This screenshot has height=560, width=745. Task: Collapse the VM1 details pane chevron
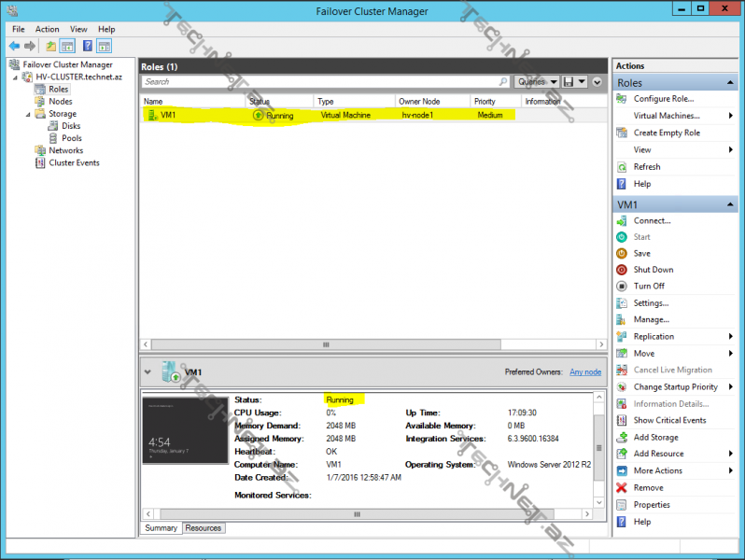click(148, 371)
